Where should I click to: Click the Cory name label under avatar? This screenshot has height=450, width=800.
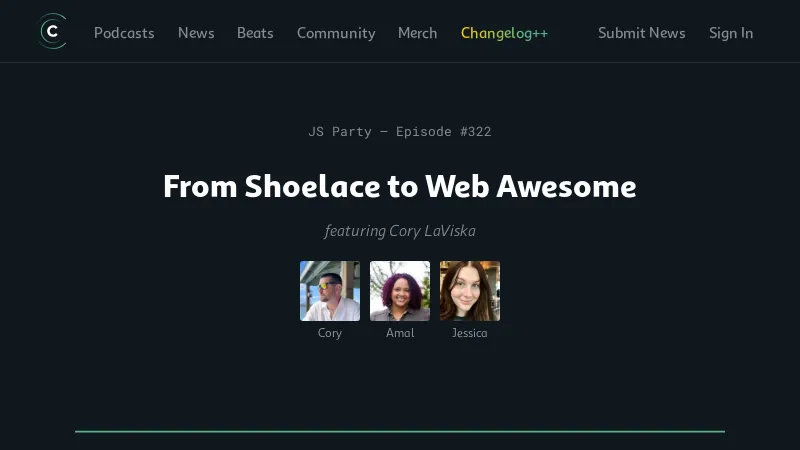[x=330, y=333]
